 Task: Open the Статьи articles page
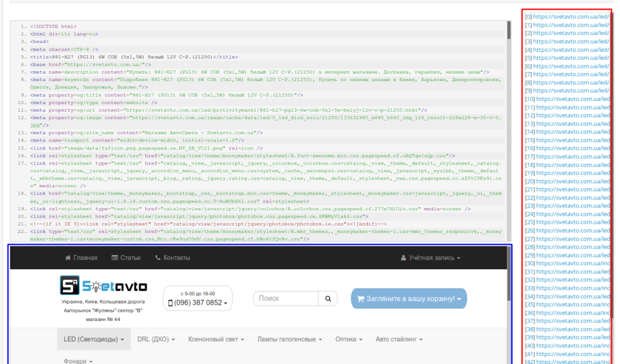point(126,258)
